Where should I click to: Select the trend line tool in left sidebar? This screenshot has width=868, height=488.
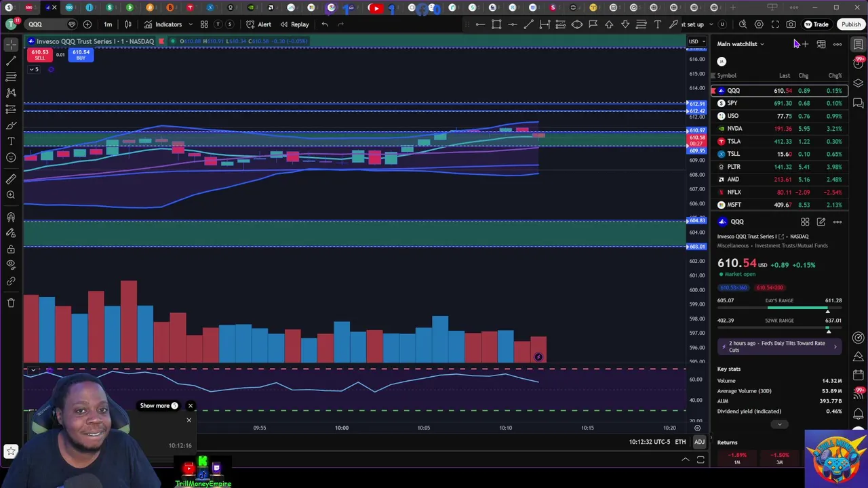point(11,61)
